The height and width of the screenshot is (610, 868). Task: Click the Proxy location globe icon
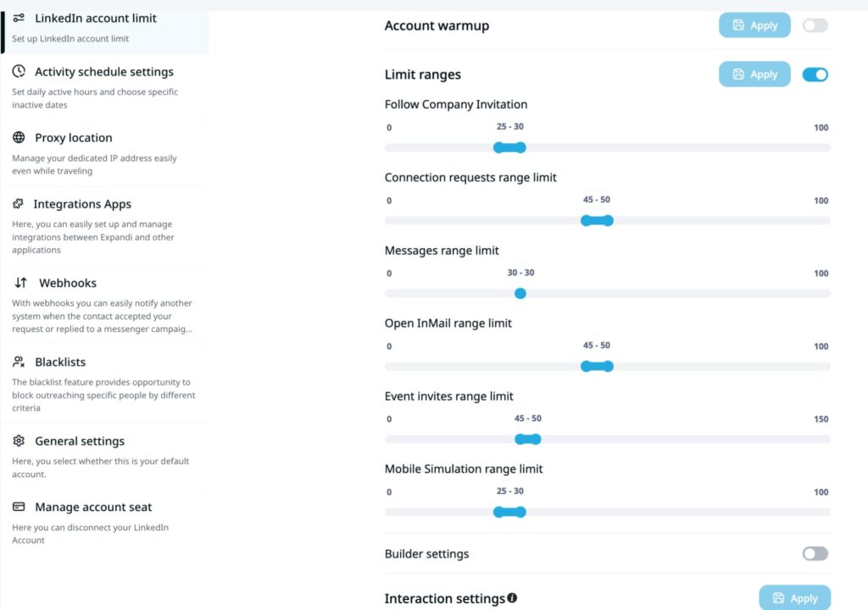19,138
